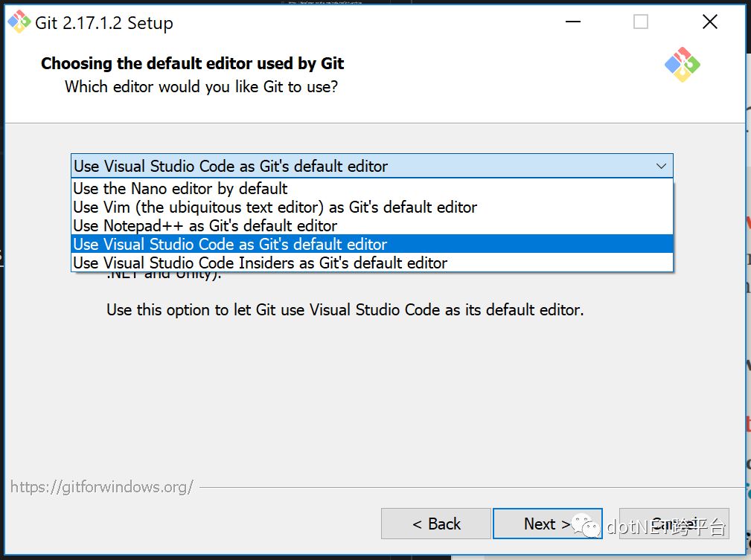
Task: Click the Git icon in the title bar
Action: (x=19, y=22)
